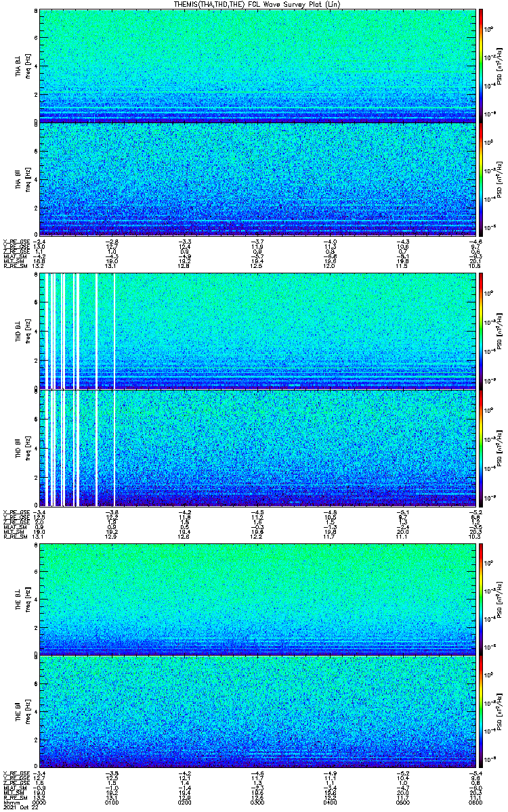The width and height of the screenshot is (508, 812).
Task: Click the 0200 time label on the bottom axis
Action: [x=185, y=803]
